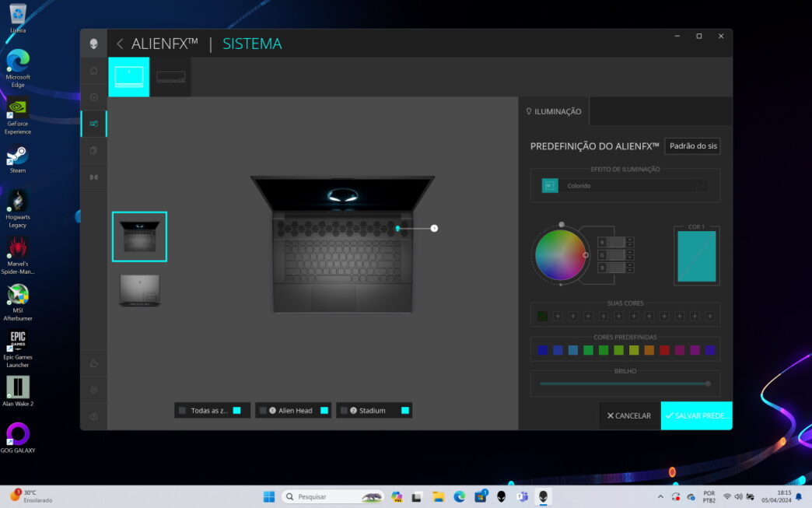Image resolution: width=812 pixels, height=508 pixels.
Task: Open Microsoft Store from the taskbar
Action: 481,496
